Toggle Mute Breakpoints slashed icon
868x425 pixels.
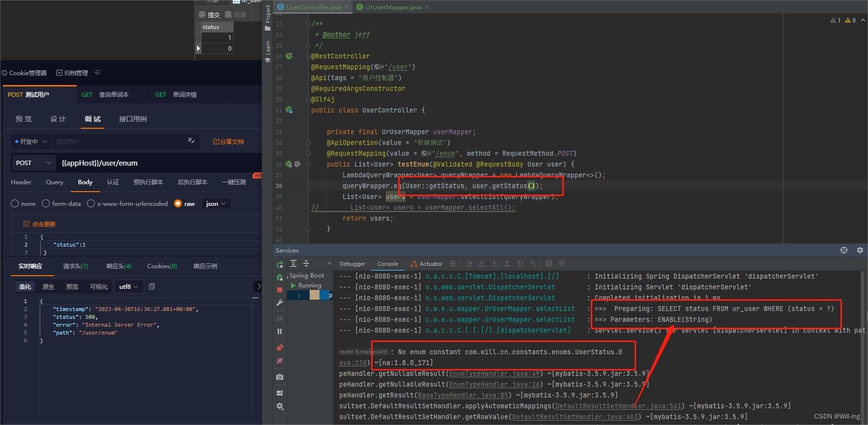point(280,361)
